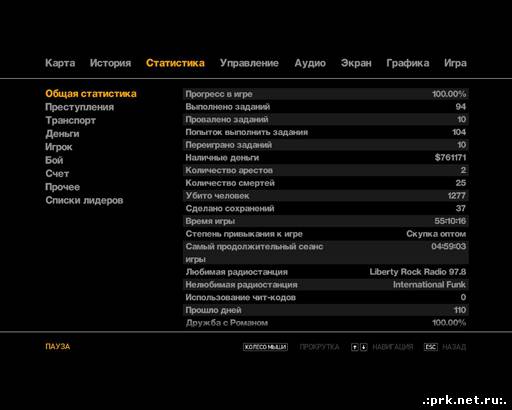512x410 pixels.
Task: Select the Количество смертей row
Action: 326,183
